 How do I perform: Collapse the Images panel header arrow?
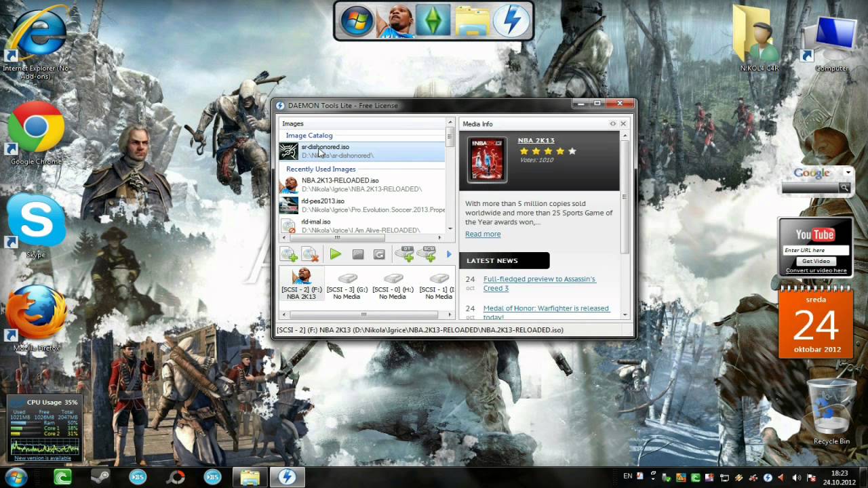(x=450, y=123)
